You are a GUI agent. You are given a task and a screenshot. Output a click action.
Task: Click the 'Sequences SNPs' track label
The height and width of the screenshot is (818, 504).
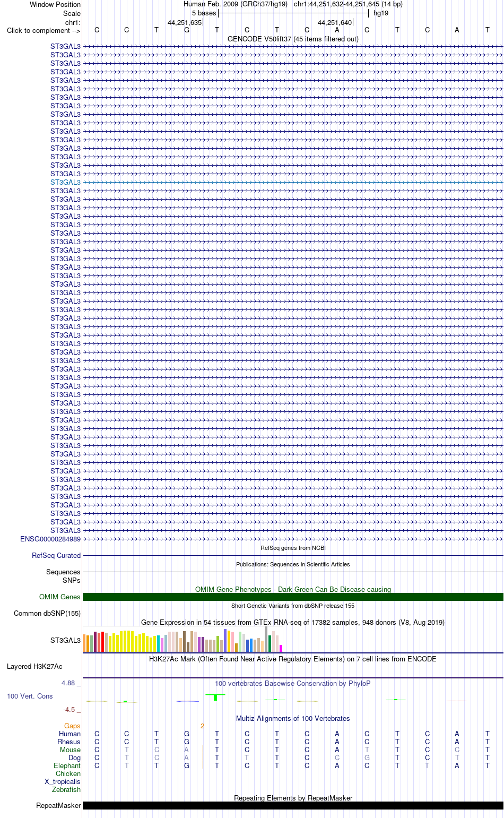coord(63,576)
